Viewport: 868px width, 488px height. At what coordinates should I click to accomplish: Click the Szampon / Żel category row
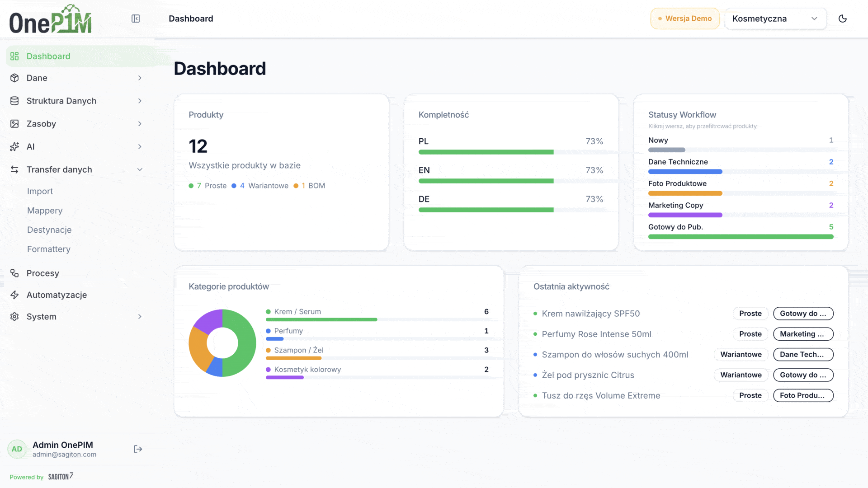click(377, 354)
